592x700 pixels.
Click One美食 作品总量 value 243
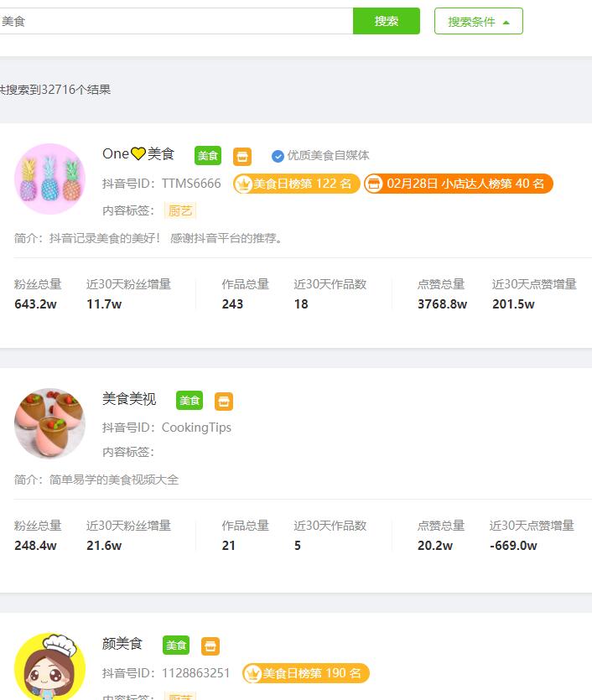(232, 304)
